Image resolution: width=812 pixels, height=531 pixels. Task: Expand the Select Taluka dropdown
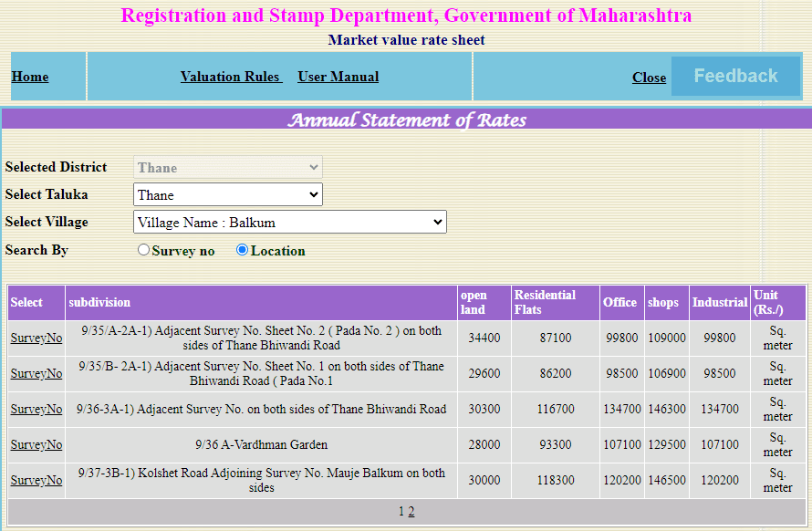click(x=228, y=194)
